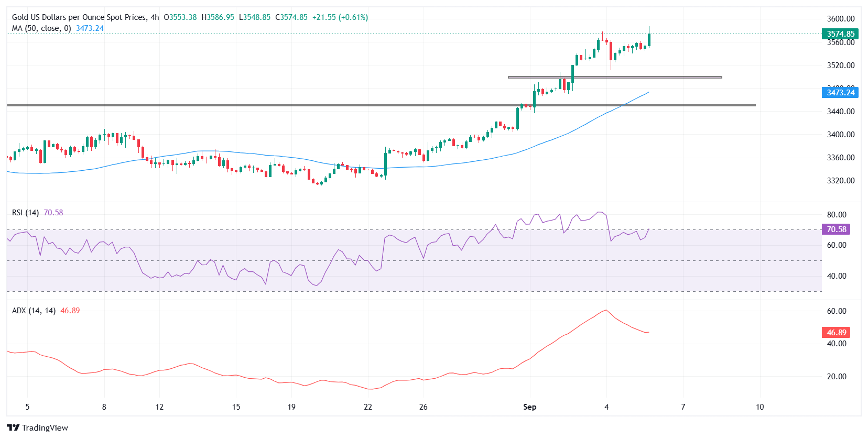Click the blue 3473.24 value beside the MA label
This screenshot has height=439, width=868.
point(90,28)
